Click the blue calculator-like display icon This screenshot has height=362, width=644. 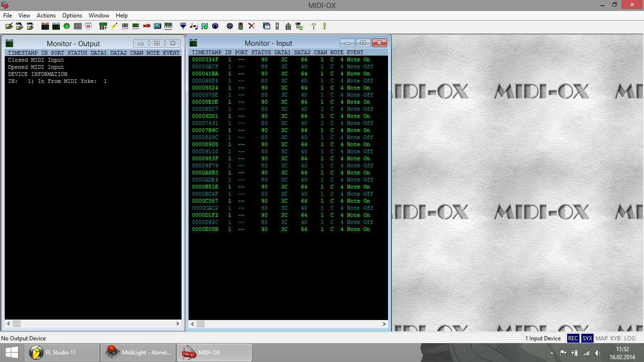click(x=157, y=26)
